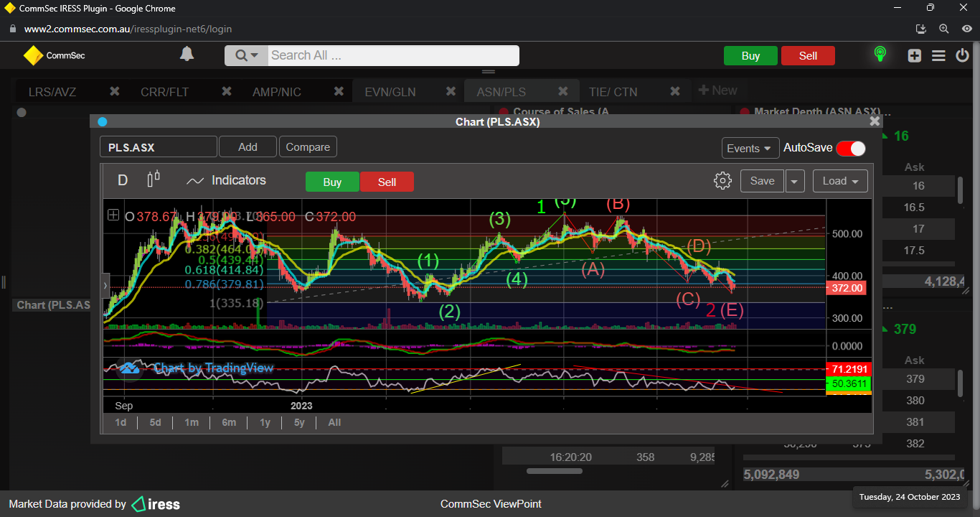The width and height of the screenshot is (980, 517).
Task: Toggle the AutoSave switch
Action: tap(851, 148)
